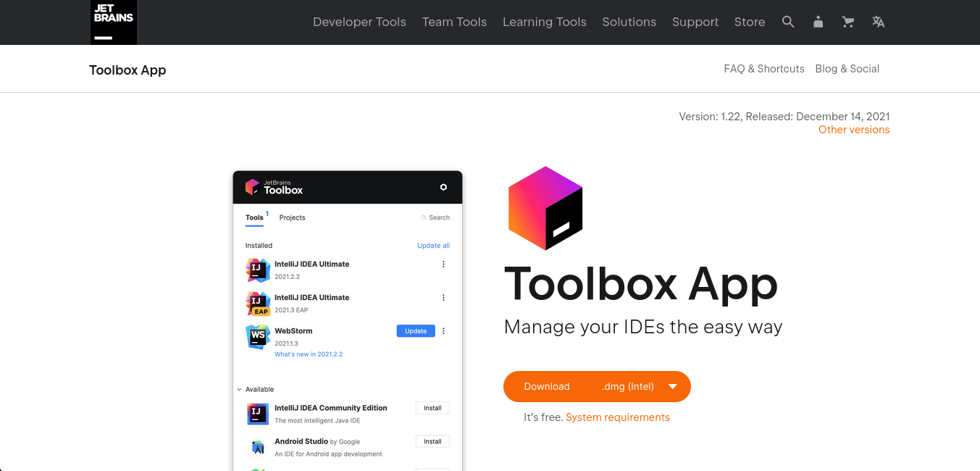Click the Update button for WebStorm
Viewport: 980px width, 471px height.
tap(415, 330)
